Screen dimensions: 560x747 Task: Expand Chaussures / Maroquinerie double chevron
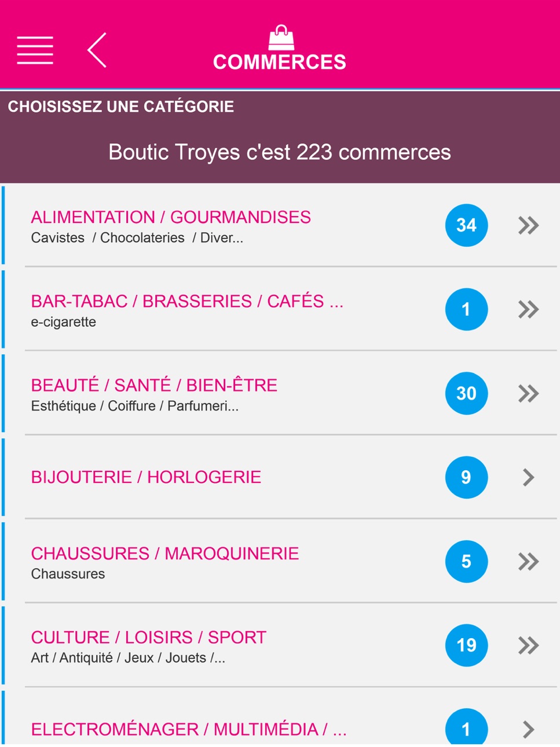point(528,561)
